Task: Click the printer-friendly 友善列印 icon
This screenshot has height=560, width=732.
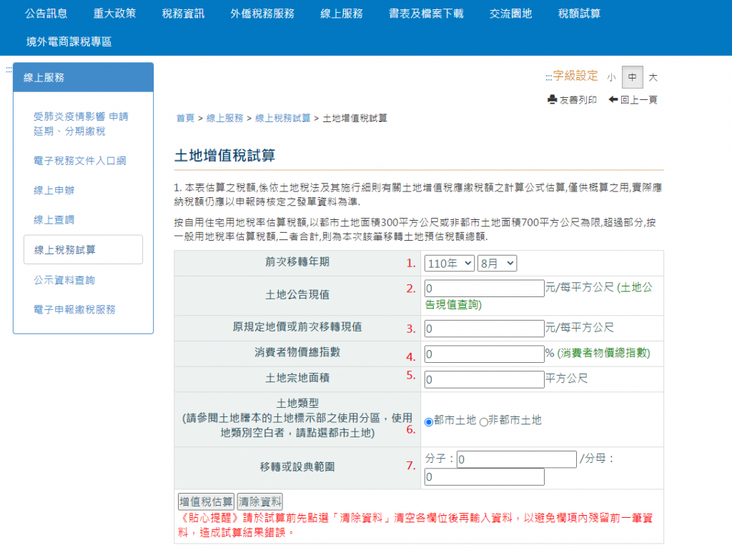Action: (x=553, y=100)
